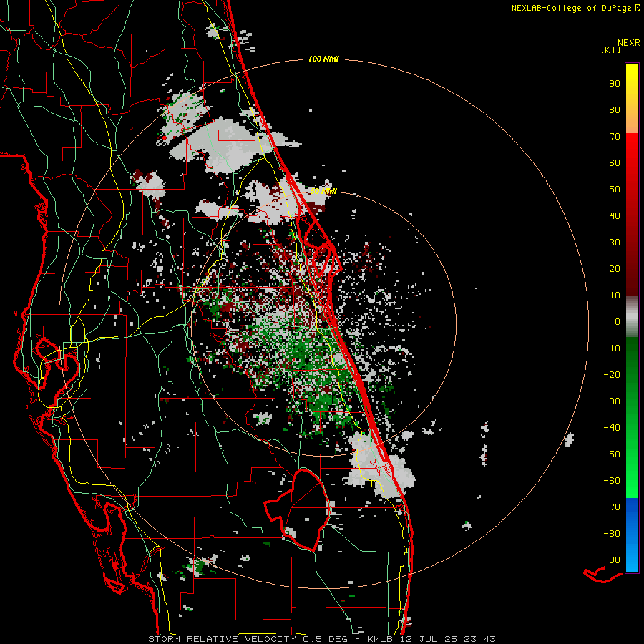
Task: Click the gray zero-velocity color bar segment
Action: [x=632, y=317]
